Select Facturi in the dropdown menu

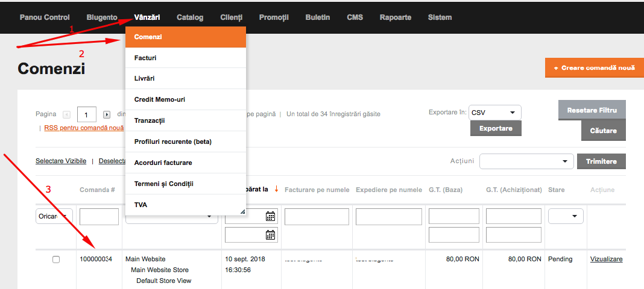tap(186, 58)
